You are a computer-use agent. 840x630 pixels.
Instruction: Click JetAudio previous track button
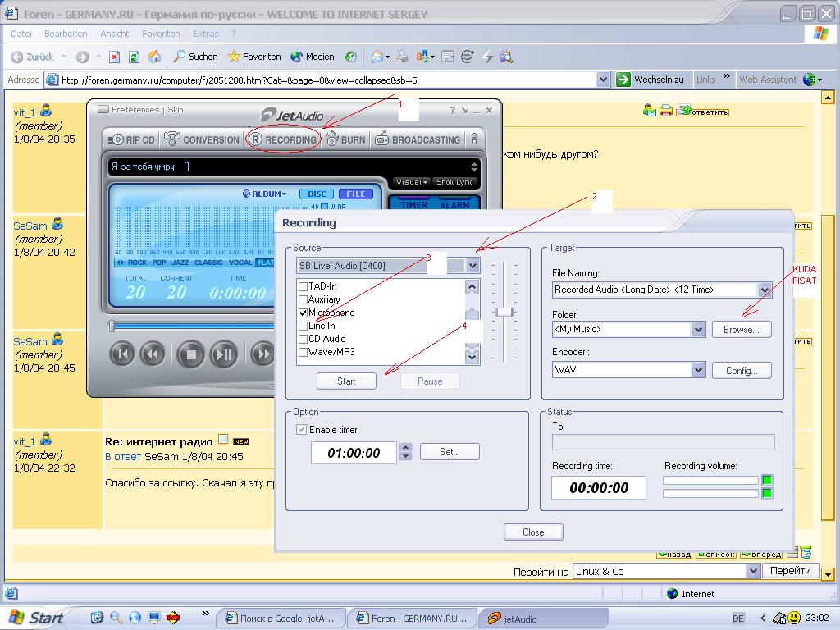click(122, 354)
